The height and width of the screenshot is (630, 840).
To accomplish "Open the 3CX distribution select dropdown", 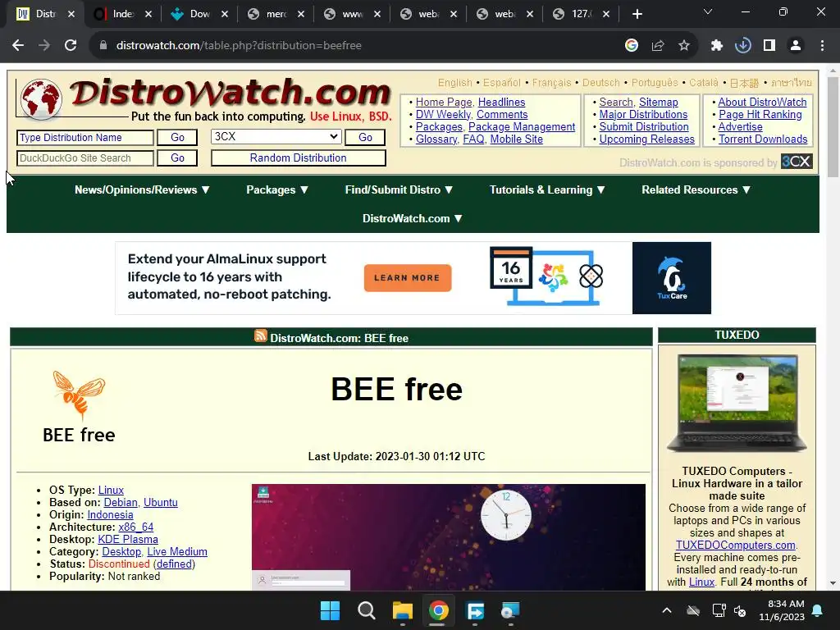I will pyautogui.click(x=276, y=137).
